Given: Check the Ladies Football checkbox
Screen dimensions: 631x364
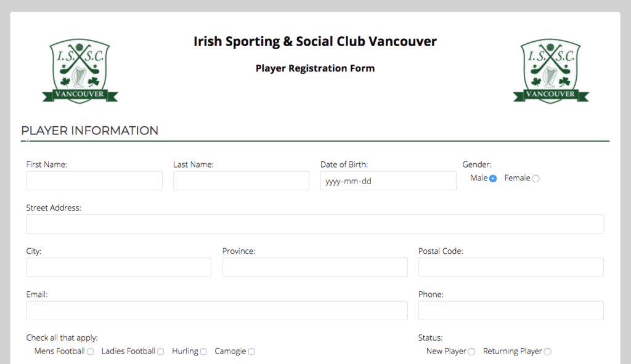Looking at the screenshot, I should [161, 352].
